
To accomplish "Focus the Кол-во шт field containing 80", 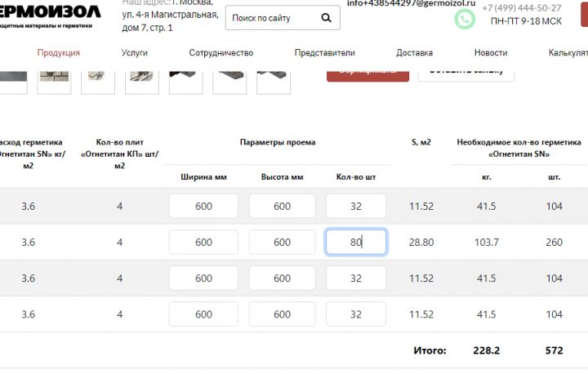I will pos(356,243).
